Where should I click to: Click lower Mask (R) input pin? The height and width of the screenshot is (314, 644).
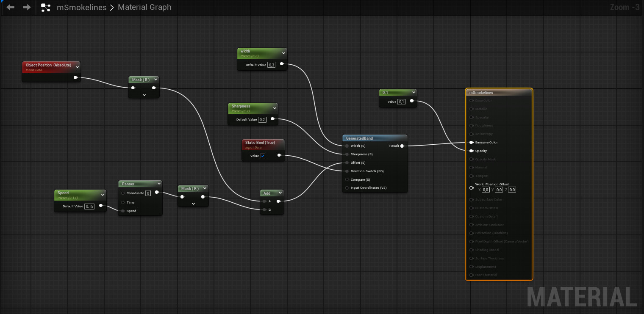pos(183,197)
